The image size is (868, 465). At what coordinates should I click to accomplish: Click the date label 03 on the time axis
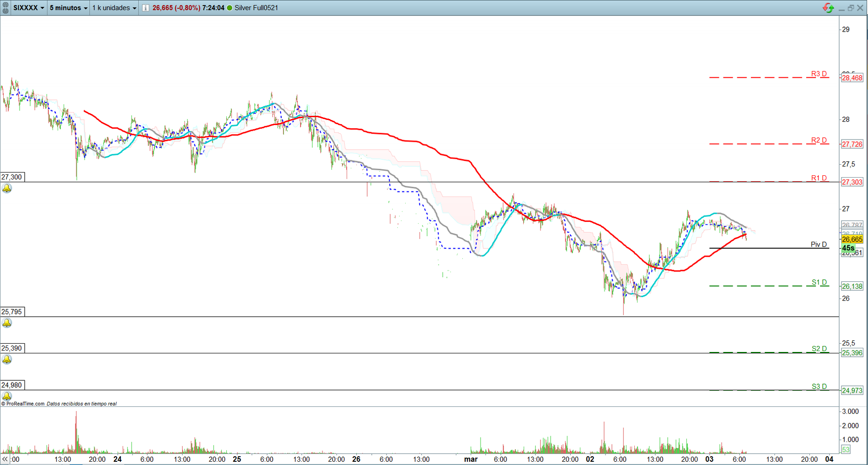[710, 459]
